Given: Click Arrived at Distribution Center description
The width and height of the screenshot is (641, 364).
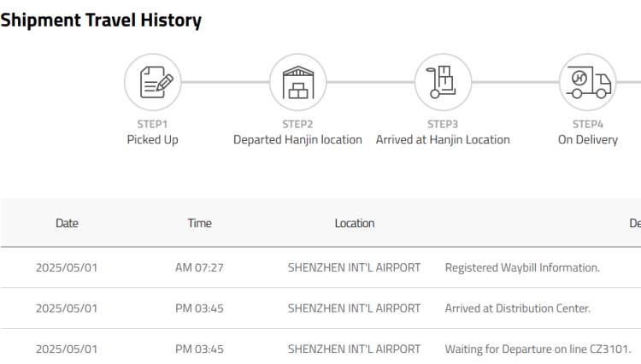Looking at the screenshot, I should point(518,308).
